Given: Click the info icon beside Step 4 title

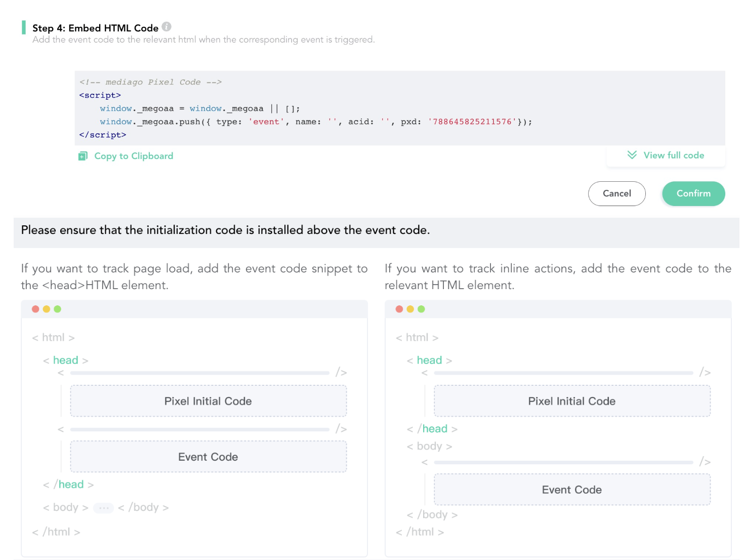Looking at the screenshot, I should [x=167, y=27].
